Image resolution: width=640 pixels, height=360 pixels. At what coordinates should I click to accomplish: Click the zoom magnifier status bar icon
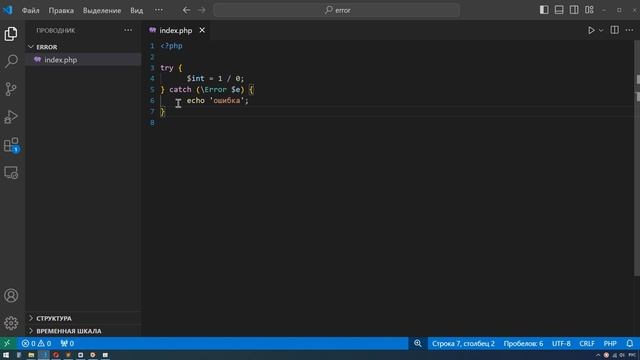[x=418, y=343]
